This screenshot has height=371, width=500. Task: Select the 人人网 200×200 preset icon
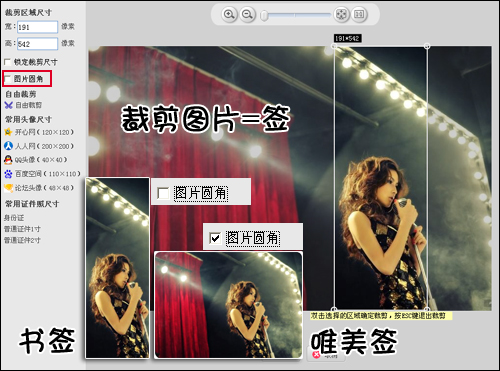[x=8, y=146]
